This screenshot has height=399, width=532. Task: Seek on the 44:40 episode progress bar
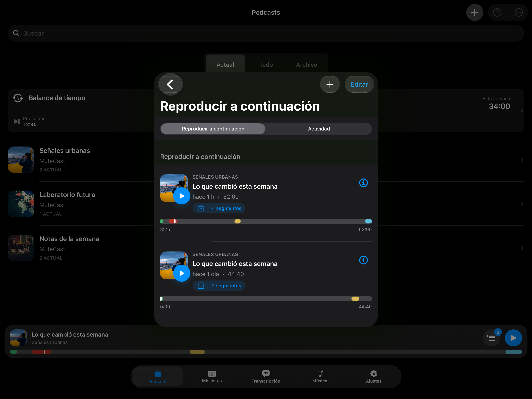[x=266, y=299]
